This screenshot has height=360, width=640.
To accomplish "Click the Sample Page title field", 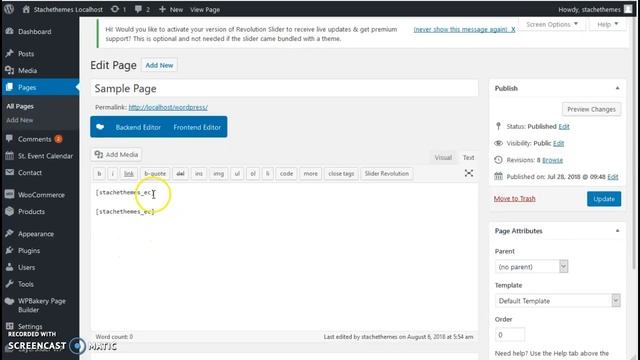I will pyautogui.click(x=284, y=89).
